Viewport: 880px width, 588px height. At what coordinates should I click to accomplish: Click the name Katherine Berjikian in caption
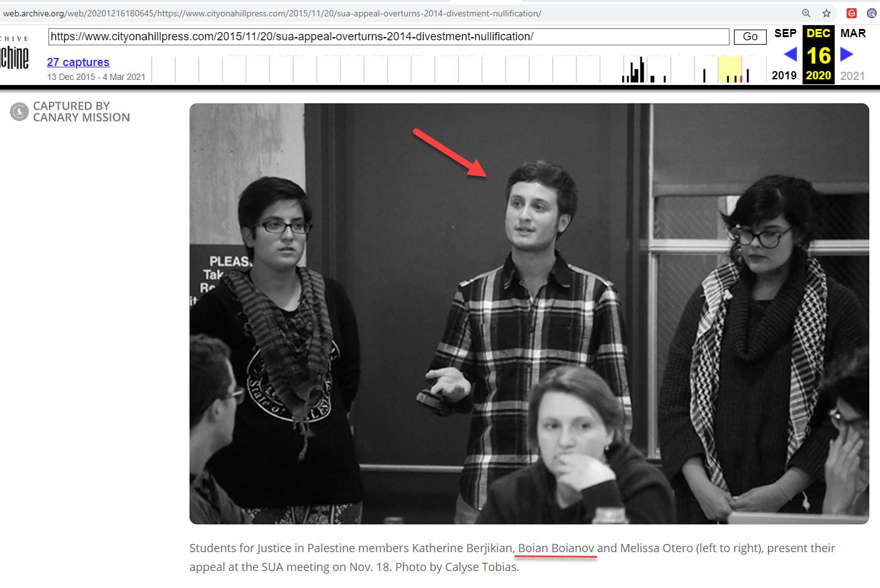462,548
